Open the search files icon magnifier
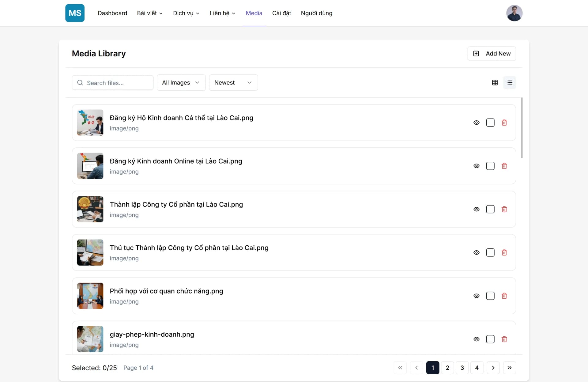Image resolution: width=588 pixels, height=382 pixels. coord(80,82)
